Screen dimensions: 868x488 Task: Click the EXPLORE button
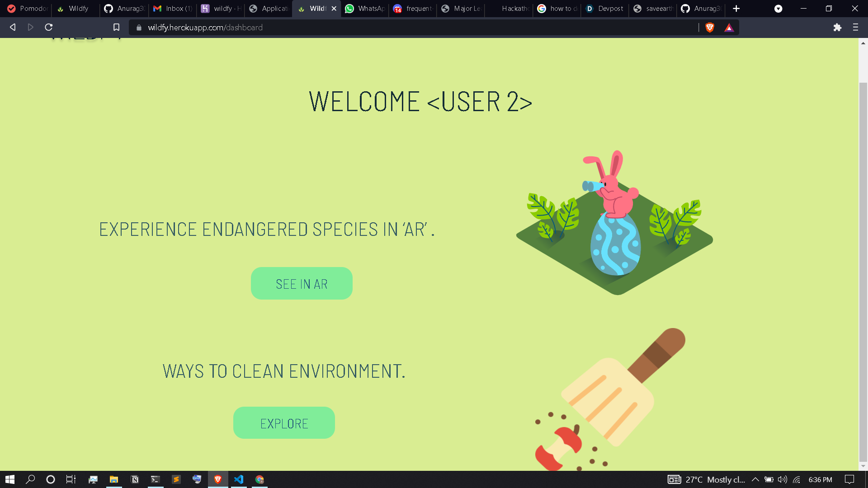pyautogui.click(x=284, y=423)
